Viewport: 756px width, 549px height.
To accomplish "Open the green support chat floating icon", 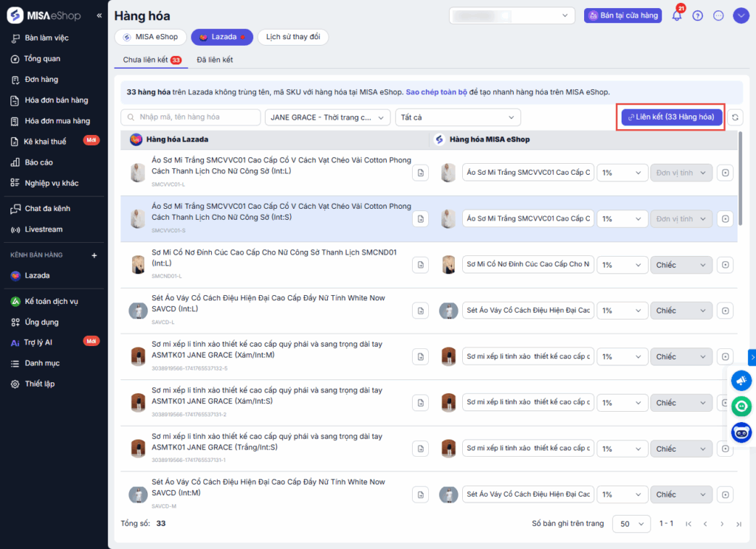I will point(741,407).
